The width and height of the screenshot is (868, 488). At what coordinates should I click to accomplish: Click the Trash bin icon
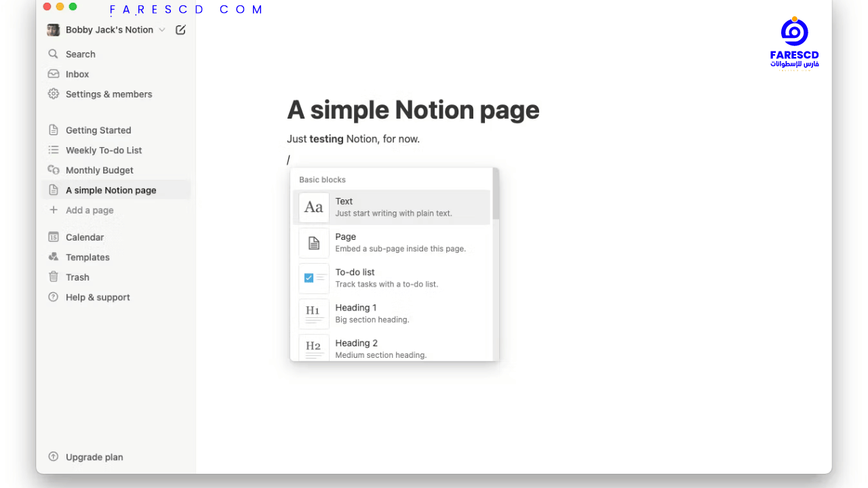pos(54,277)
